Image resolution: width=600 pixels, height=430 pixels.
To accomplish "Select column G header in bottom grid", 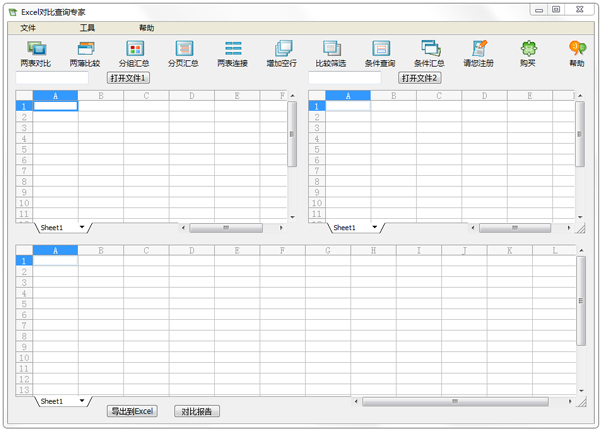I will (x=328, y=251).
